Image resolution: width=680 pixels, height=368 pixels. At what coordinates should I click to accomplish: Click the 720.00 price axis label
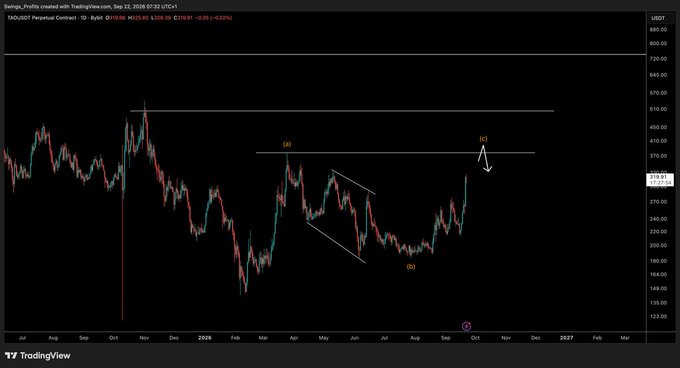click(x=658, y=59)
